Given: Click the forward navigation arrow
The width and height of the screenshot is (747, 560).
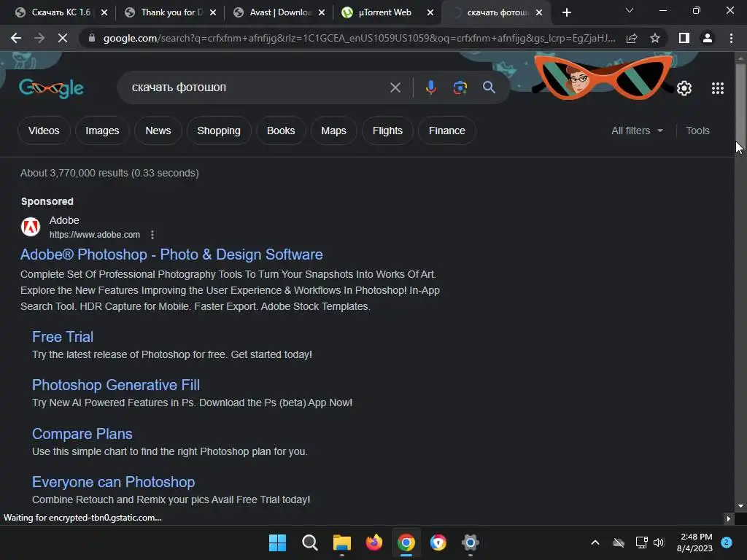Looking at the screenshot, I should (39, 38).
